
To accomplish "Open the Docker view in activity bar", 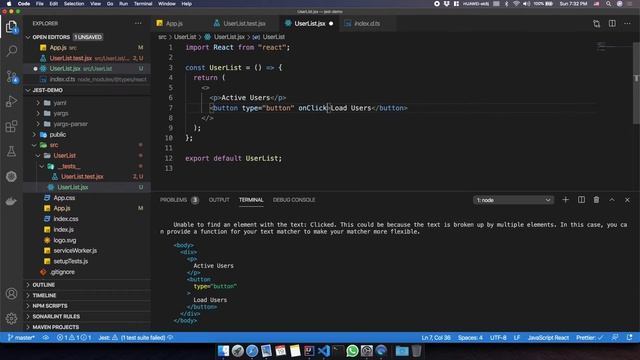I will [11, 201].
